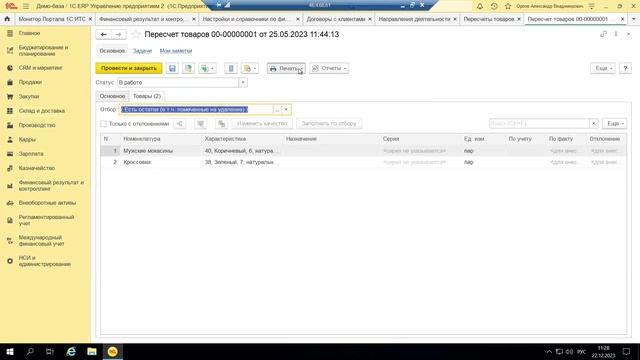Switch to Направления деятельности tab

pyautogui.click(x=414, y=19)
